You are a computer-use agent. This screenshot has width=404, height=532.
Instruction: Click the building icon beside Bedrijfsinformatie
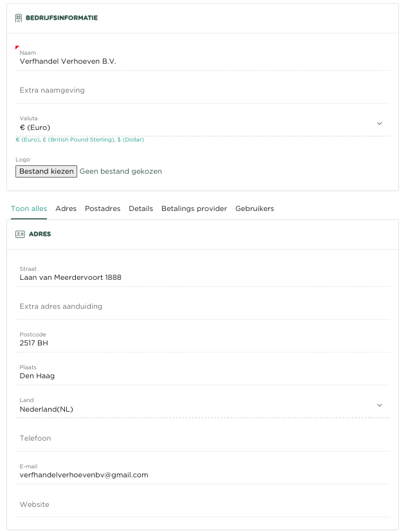(x=19, y=18)
